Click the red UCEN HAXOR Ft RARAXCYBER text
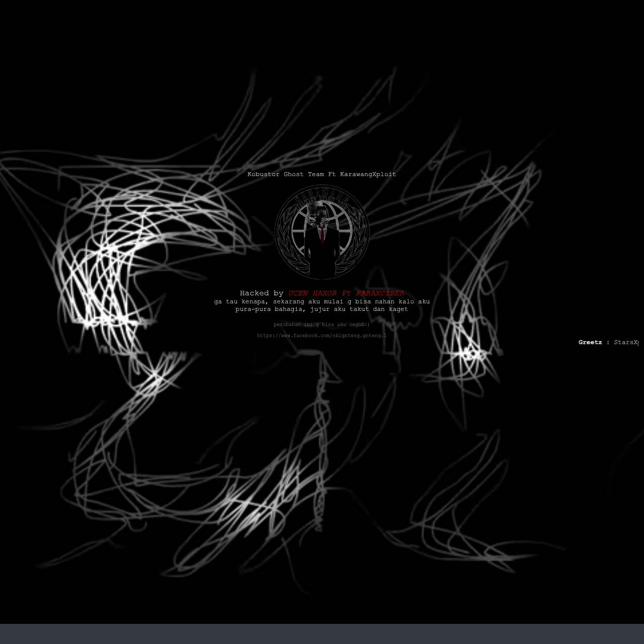This screenshot has width=644, height=644. click(x=346, y=293)
